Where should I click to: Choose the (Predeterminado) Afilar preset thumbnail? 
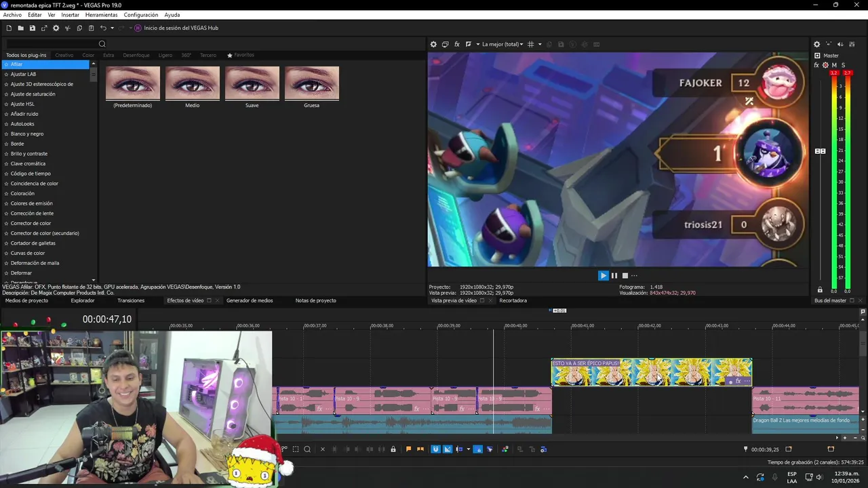pyautogui.click(x=133, y=83)
